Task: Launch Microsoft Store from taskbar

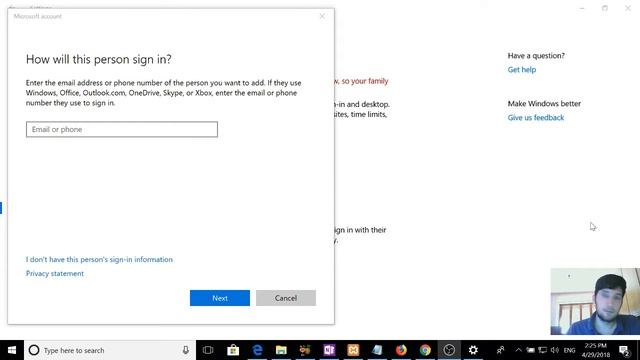Action: 233,350
